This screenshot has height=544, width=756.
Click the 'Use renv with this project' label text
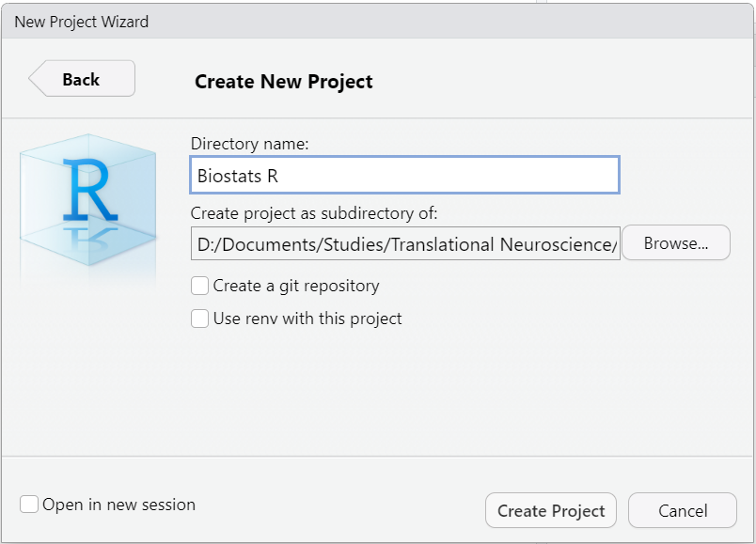[x=307, y=319]
